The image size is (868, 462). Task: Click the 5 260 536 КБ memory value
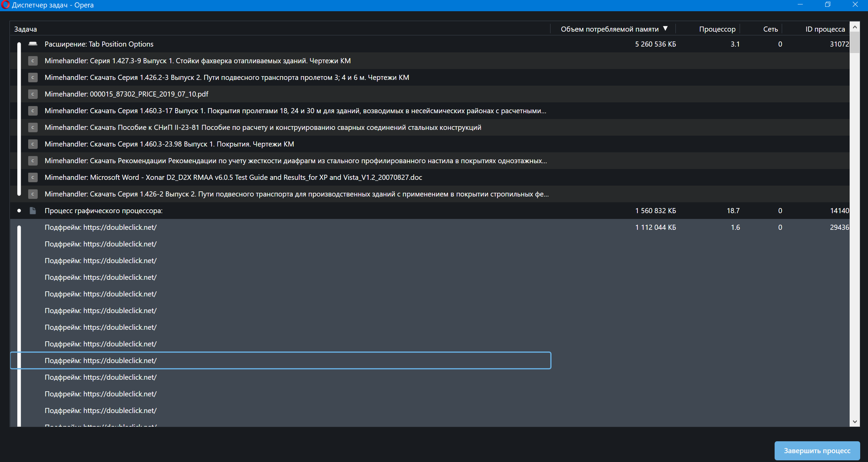tap(655, 44)
